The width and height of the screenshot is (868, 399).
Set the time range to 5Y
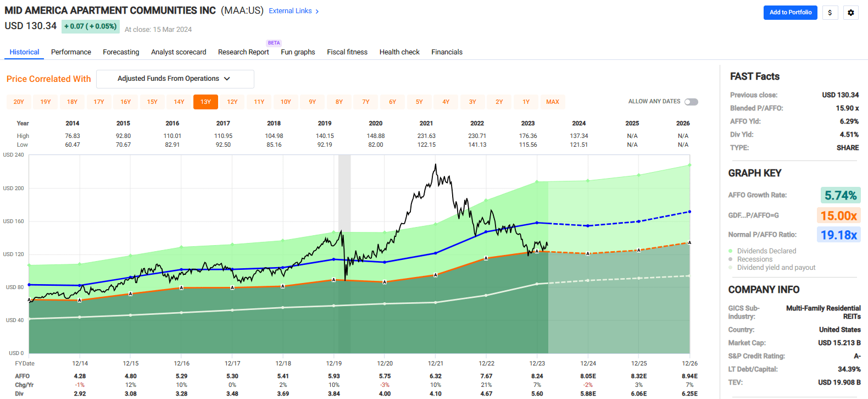pyautogui.click(x=419, y=102)
